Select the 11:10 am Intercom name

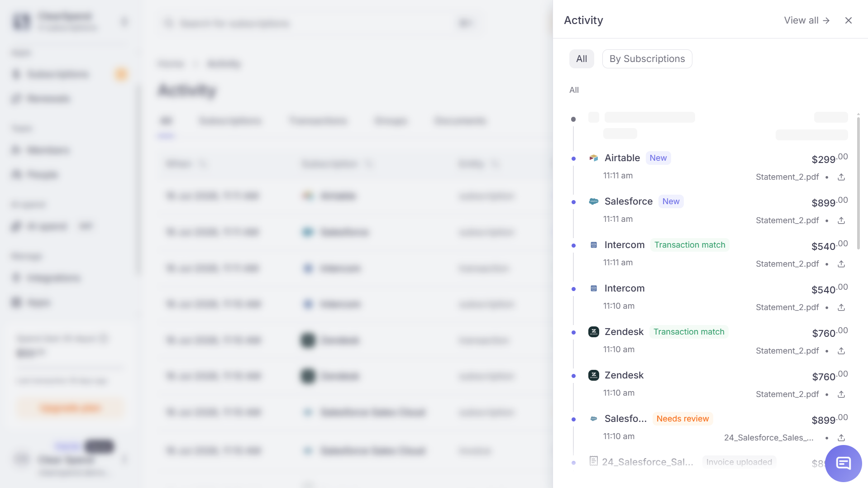[x=625, y=288]
